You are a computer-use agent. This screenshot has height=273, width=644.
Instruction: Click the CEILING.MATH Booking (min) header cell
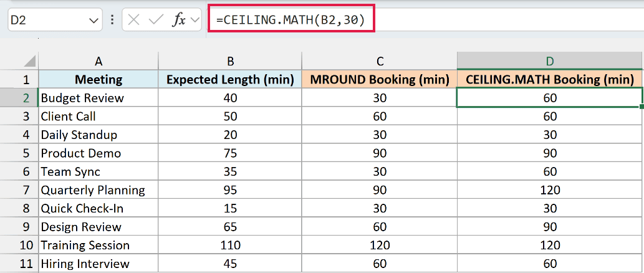(x=550, y=79)
